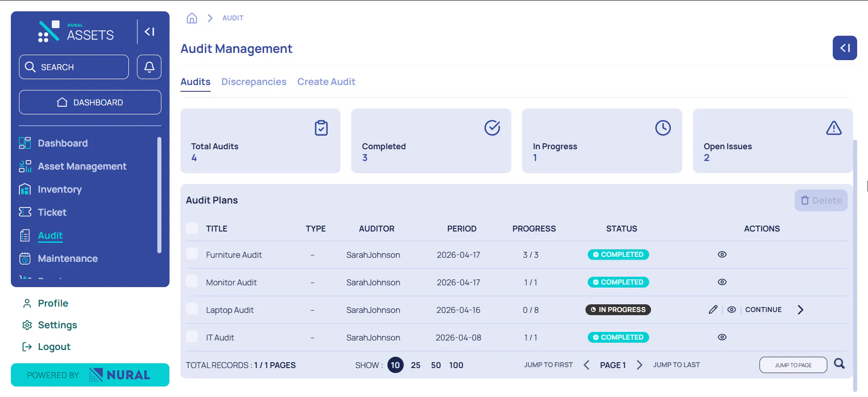Viewport: 868px width, 397px height.
Task: Click Laptop Audit progress value 0 / 8
Action: coord(531,310)
